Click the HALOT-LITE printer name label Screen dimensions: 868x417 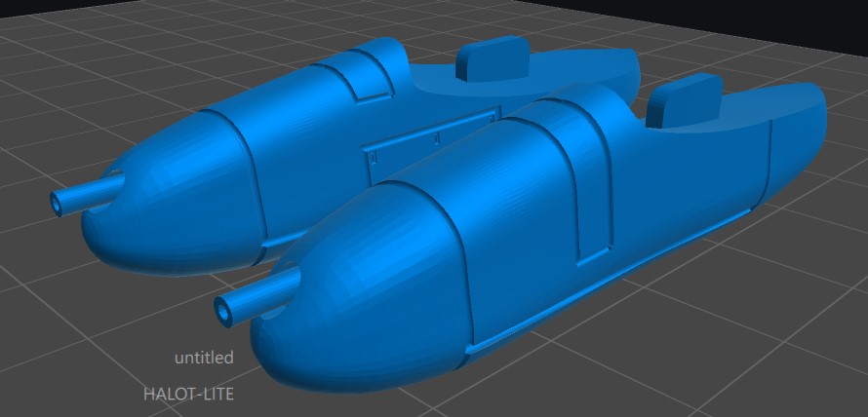tap(188, 394)
